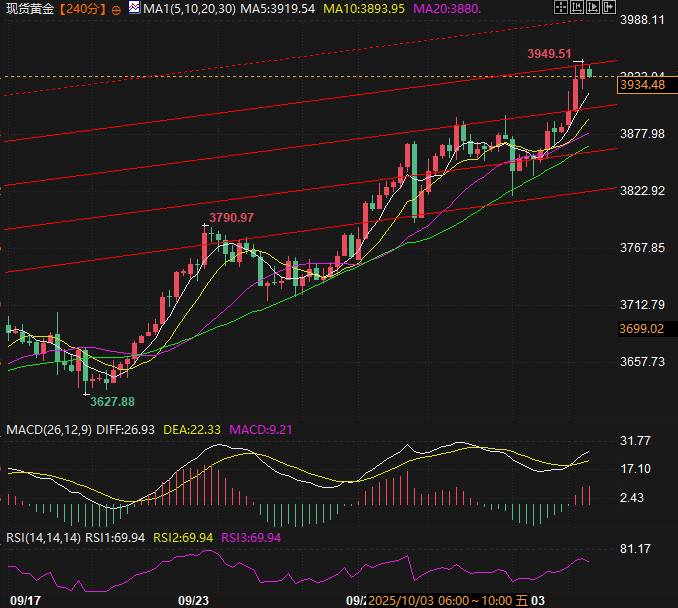Viewport: 678px width, 608px height.
Task: Click the current price tag 3934.48
Action: (x=642, y=86)
